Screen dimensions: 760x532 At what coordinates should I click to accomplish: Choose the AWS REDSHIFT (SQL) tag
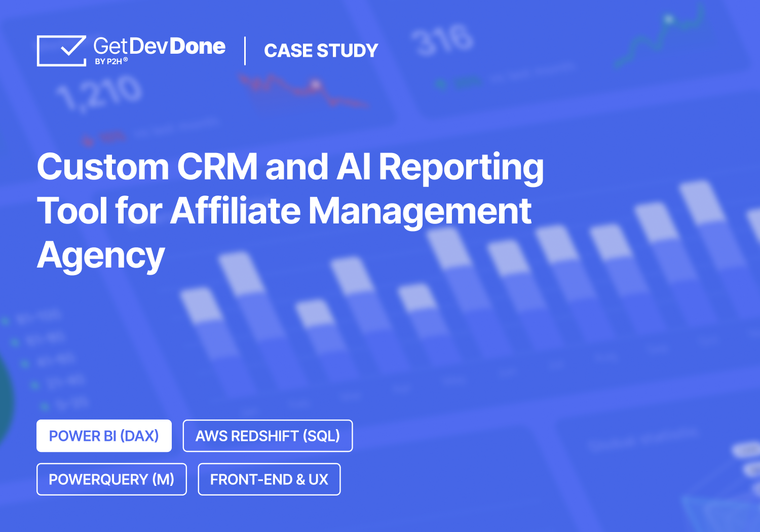point(268,436)
